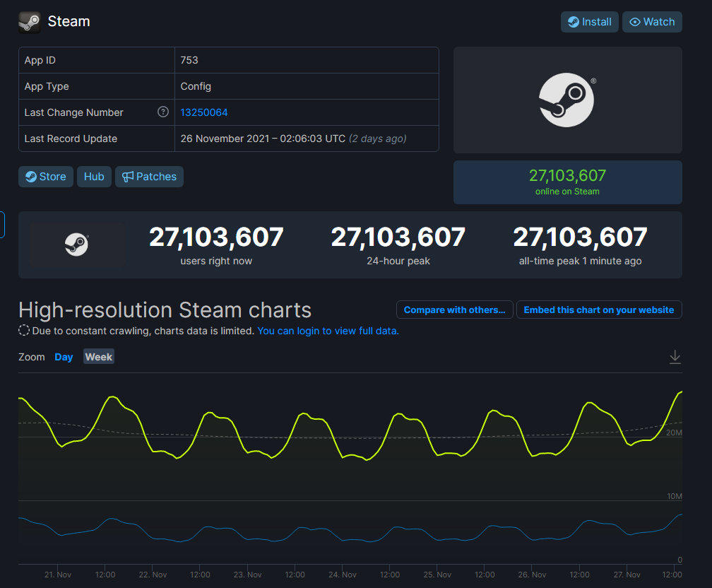Screen dimensions: 712x588
Task: Click the green online on Steam counter
Action: (x=567, y=182)
